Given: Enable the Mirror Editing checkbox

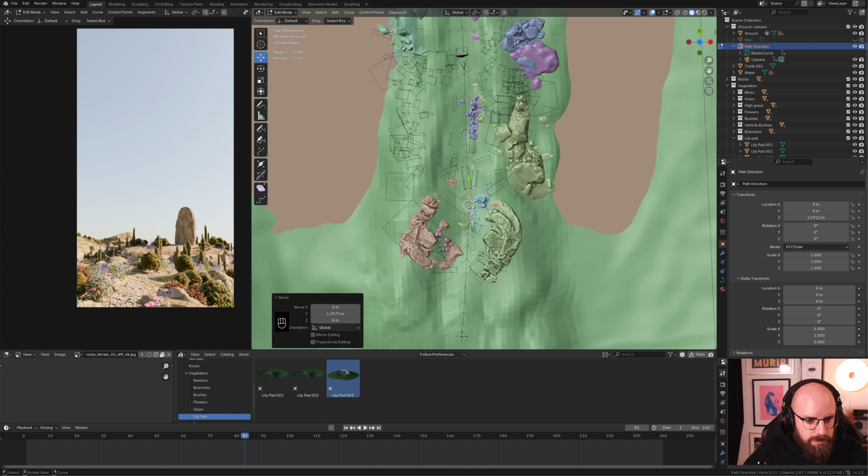Looking at the screenshot, I should 313,335.
